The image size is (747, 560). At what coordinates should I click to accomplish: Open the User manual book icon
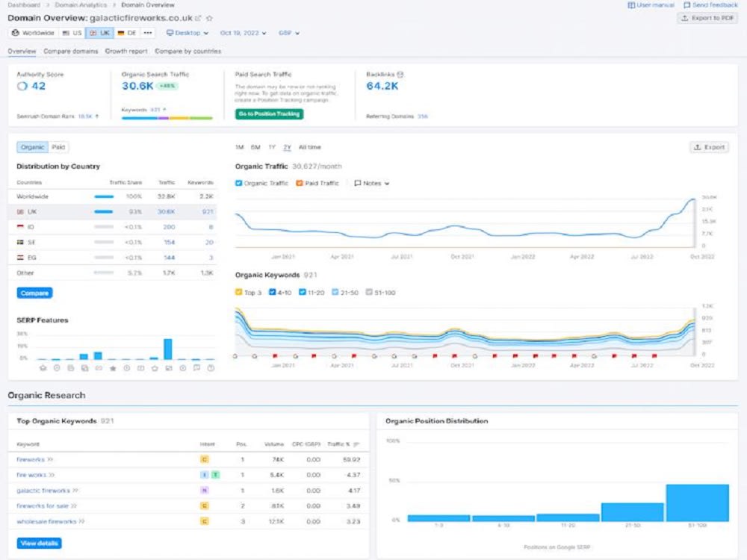(631, 5)
